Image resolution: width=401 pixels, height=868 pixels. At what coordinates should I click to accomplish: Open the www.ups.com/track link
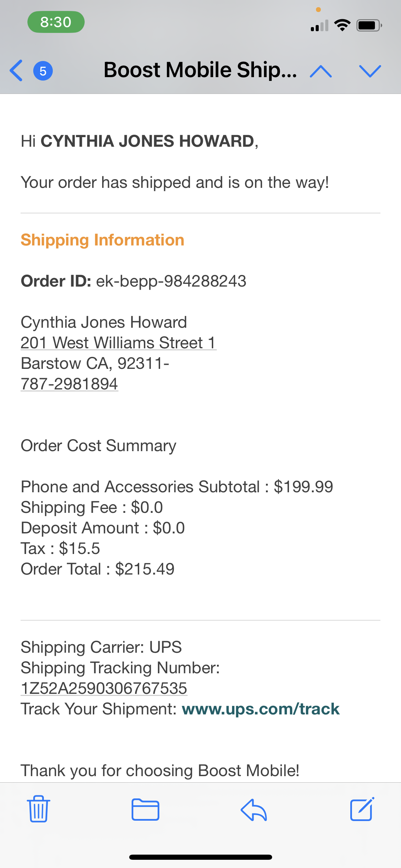coord(260,709)
